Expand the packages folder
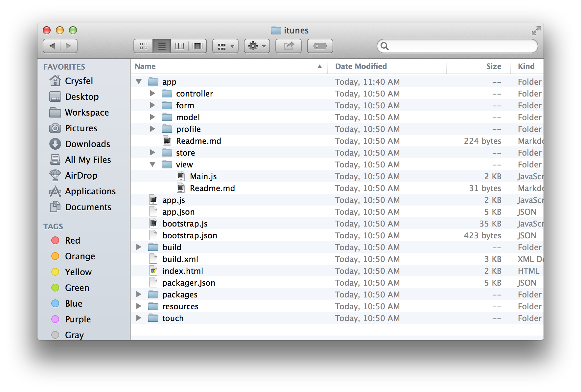The image size is (581, 392). (x=139, y=294)
